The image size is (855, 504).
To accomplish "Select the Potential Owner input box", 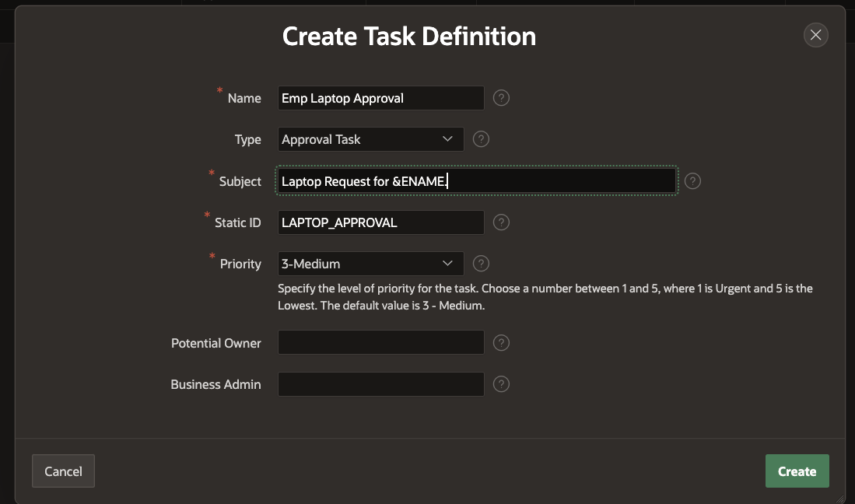I will click(x=380, y=343).
